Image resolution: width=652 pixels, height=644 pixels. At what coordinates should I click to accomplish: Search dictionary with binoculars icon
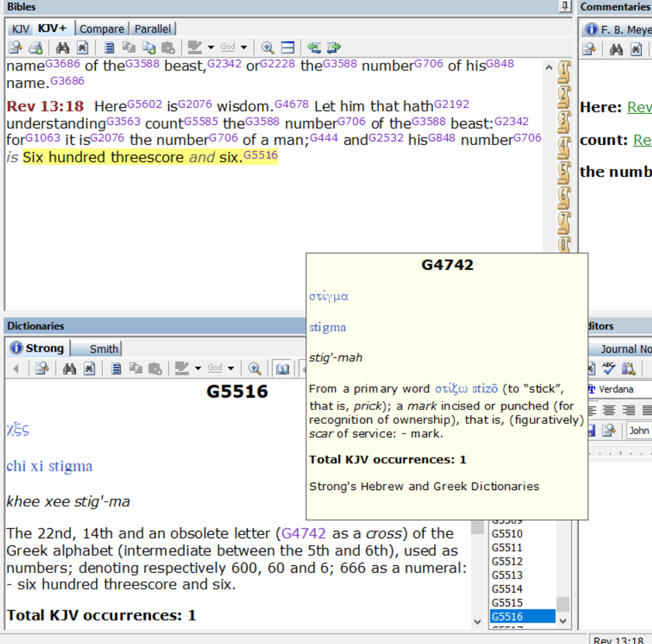pos(70,368)
